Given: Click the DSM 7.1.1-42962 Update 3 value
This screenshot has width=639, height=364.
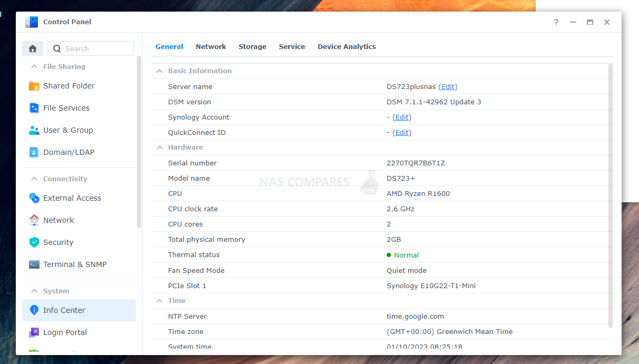Looking at the screenshot, I should pyautogui.click(x=434, y=102).
